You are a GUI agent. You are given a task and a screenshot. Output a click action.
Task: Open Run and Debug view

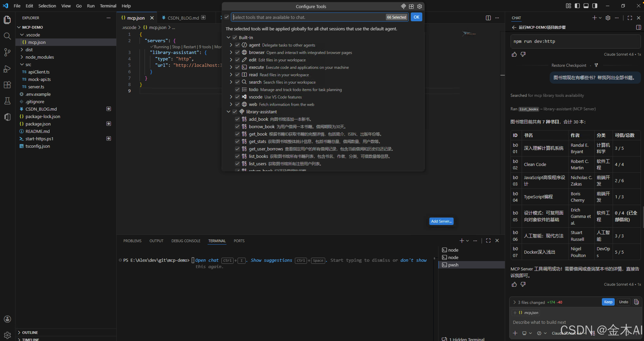click(x=7, y=68)
